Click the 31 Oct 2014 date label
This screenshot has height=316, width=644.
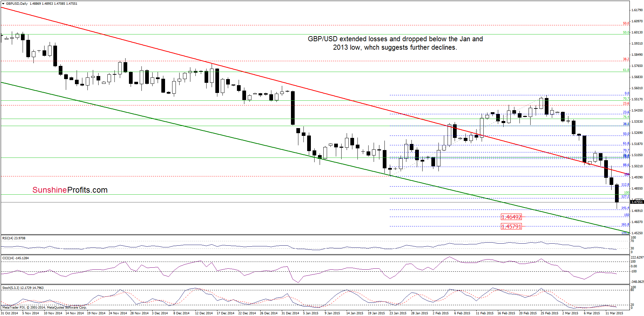click(x=9, y=313)
